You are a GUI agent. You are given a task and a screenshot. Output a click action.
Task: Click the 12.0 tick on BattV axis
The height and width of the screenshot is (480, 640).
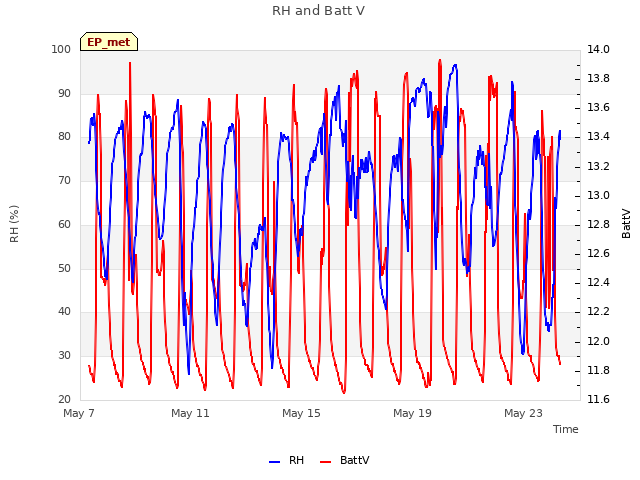click(x=598, y=341)
